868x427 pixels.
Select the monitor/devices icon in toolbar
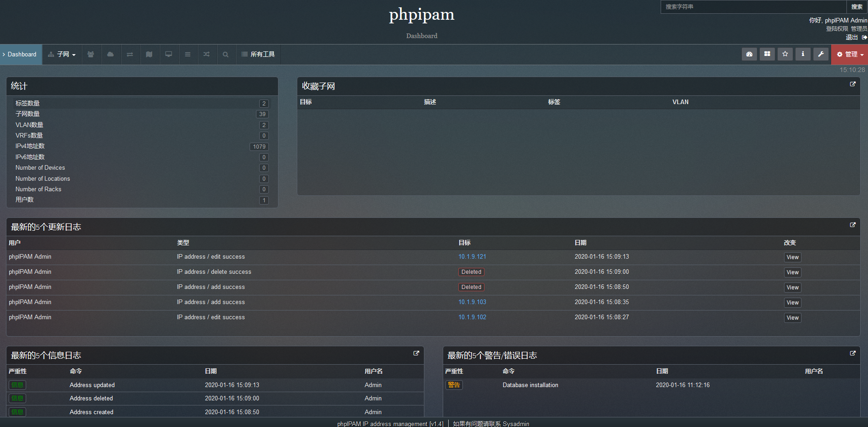coord(169,54)
